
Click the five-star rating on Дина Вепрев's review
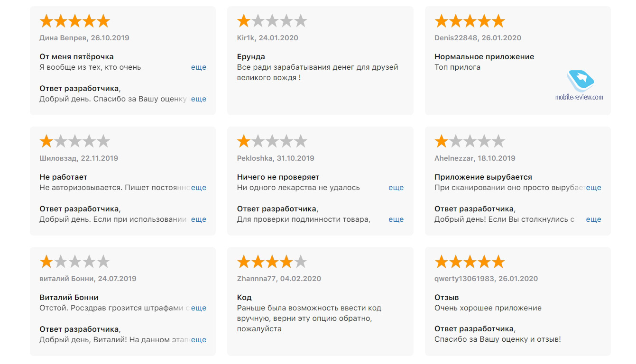74,21
